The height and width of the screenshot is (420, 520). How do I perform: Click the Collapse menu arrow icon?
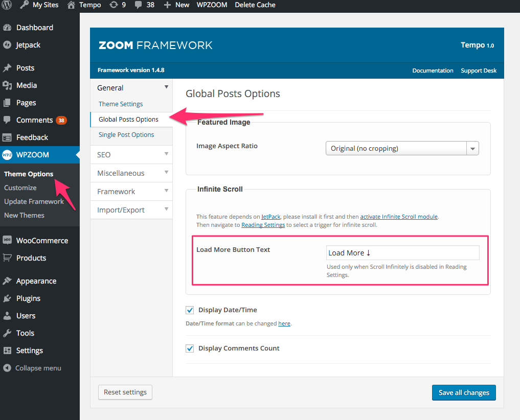point(7,368)
